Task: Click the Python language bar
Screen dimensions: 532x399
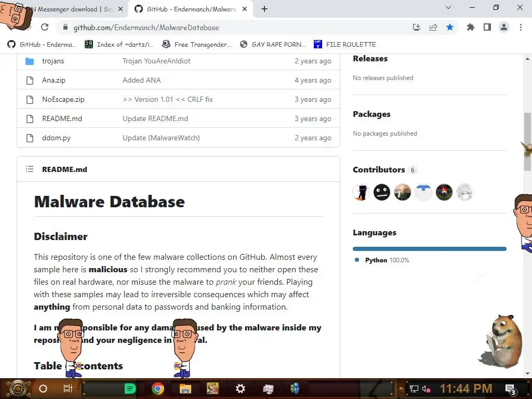Action: (430, 249)
